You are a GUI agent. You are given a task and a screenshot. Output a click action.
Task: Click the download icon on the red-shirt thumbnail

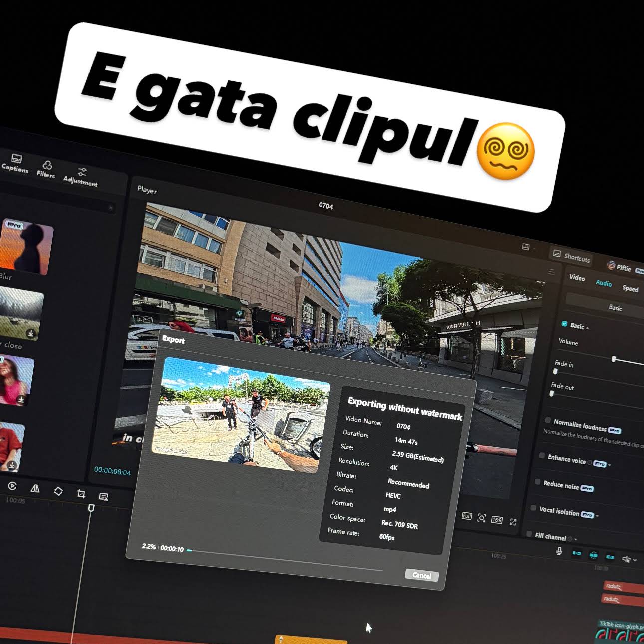pyautogui.click(x=12, y=466)
